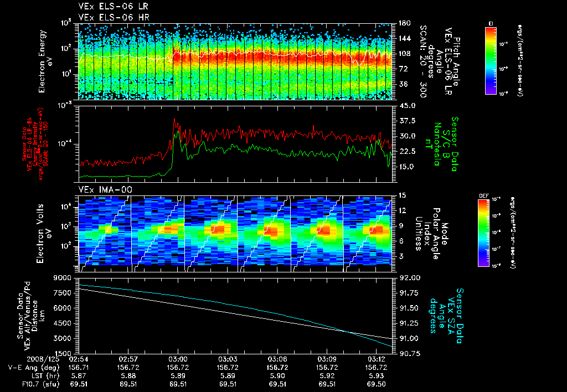Click inside the ELS electron energy spectrogram

[235, 61]
